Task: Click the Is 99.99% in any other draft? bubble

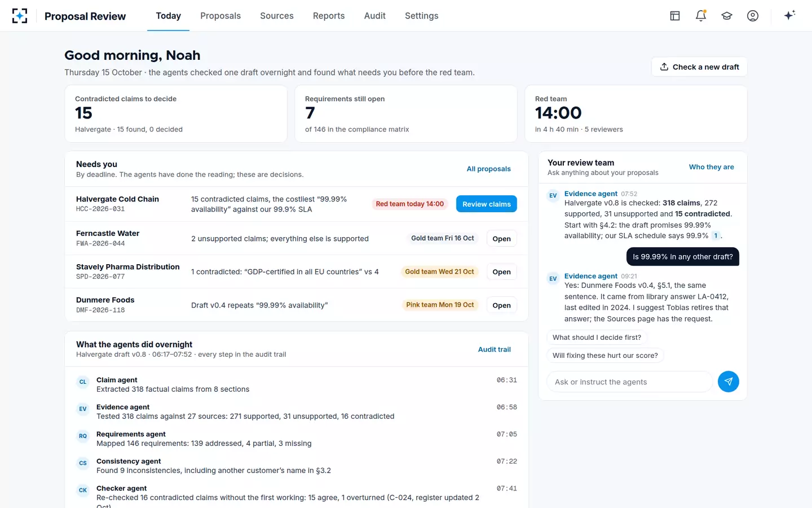Action: coord(683,256)
